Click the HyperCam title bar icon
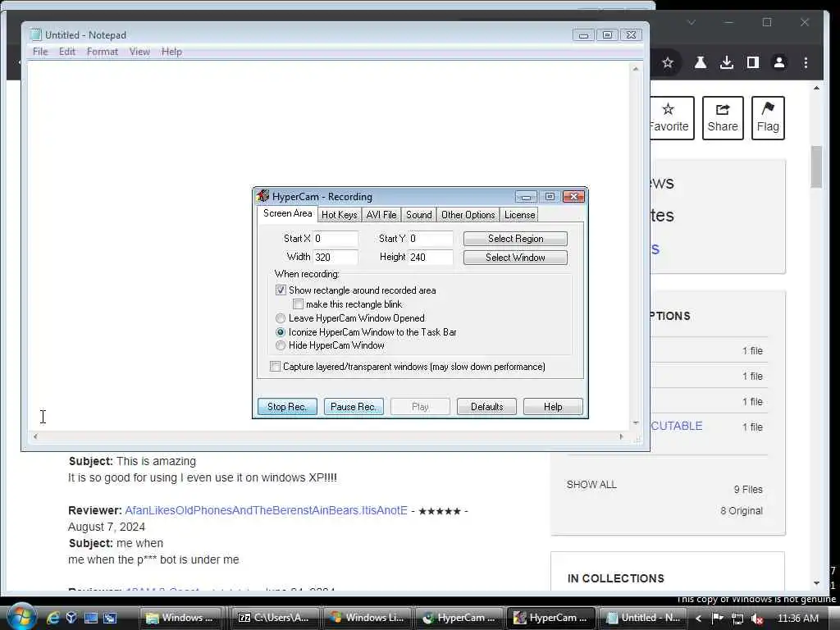Image resolution: width=840 pixels, height=630 pixels. [262, 196]
